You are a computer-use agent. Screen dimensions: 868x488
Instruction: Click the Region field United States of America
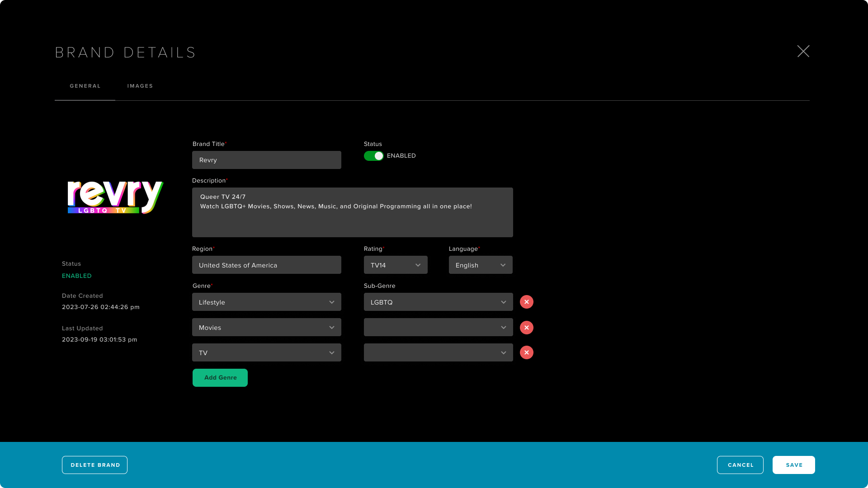click(267, 265)
